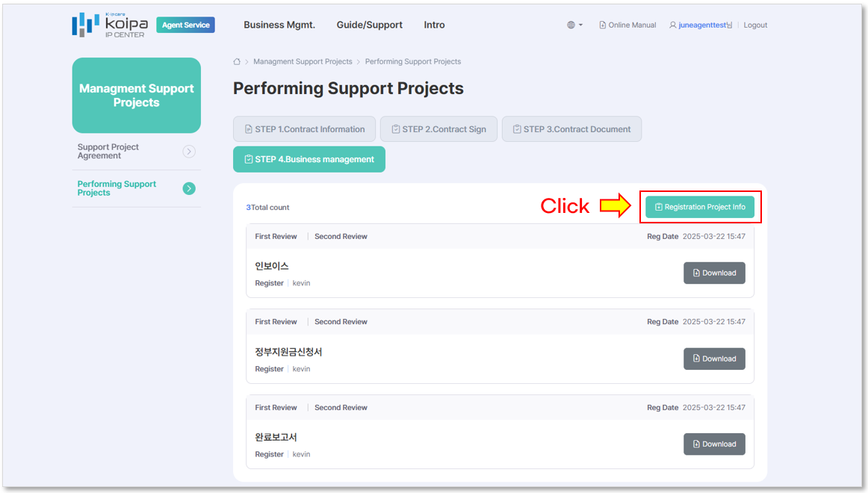Click the koipa IP Center logo
Image resolution: width=868 pixels, height=493 pixels.
click(110, 25)
